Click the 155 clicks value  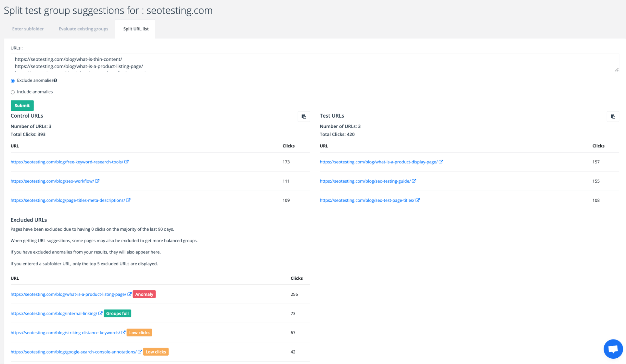click(x=596, y=181)
